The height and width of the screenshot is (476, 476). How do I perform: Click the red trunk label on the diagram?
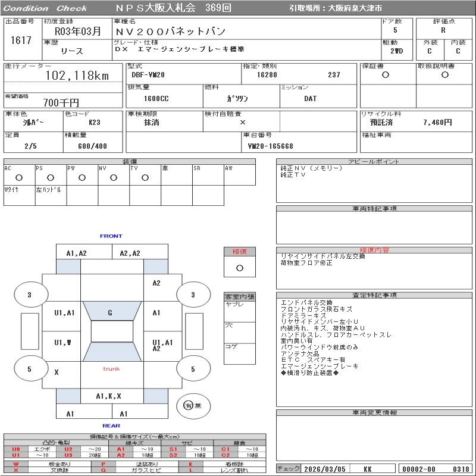[x=111, y=369]
